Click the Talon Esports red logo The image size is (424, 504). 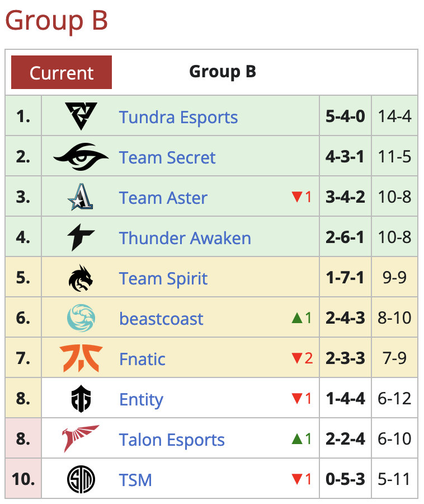pyautogui.click(x=81, y=439)
